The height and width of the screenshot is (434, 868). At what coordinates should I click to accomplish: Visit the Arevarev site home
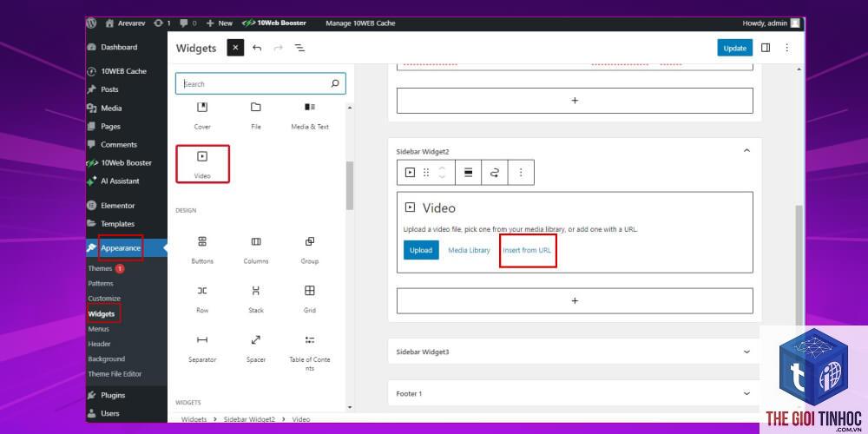(126, 23)
